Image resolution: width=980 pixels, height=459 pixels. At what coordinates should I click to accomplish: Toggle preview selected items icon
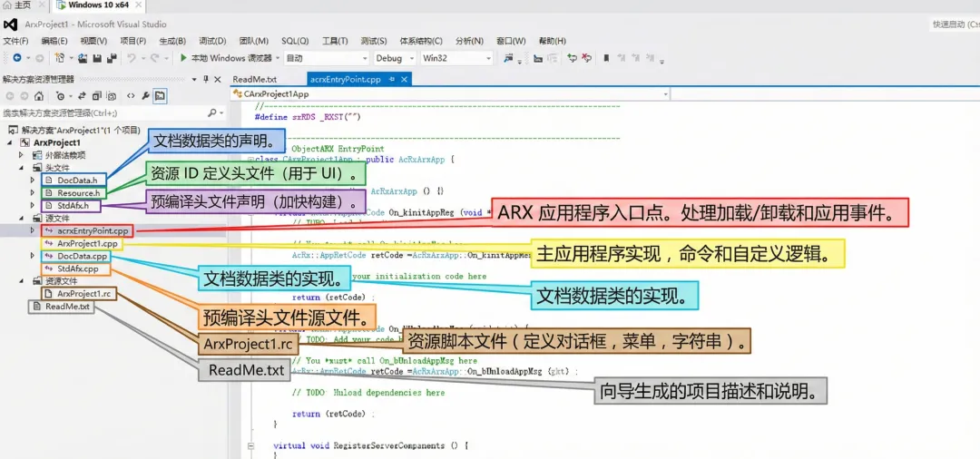(x=160, y=96)
